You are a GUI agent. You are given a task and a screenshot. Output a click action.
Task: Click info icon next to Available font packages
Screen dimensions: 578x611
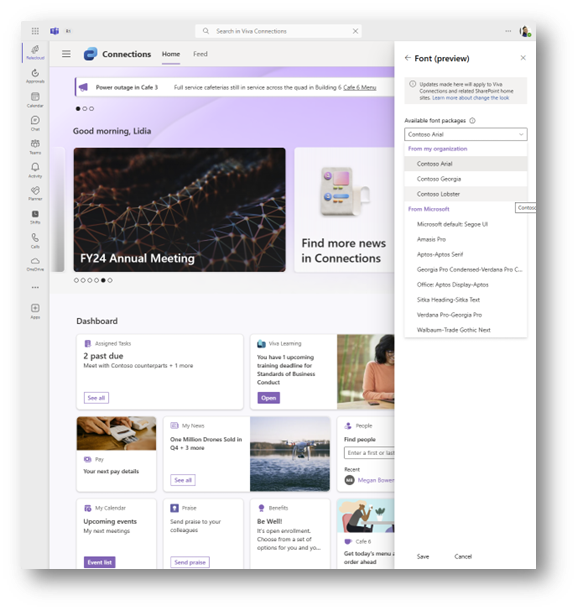pos(472,120)
